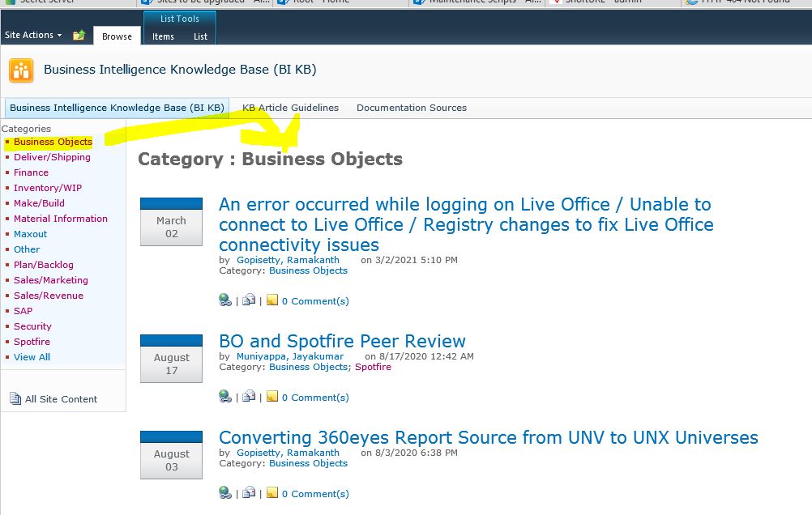Open the Live Office connectivity issues article title

click(x=466, y=224)
